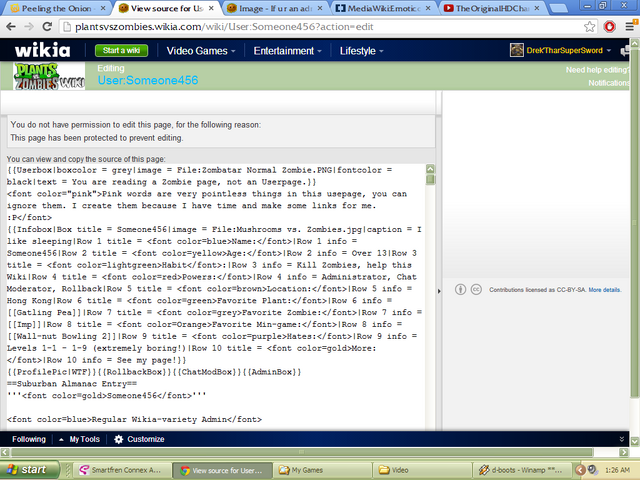Viewport: 640px width, 480px height.
Task: Click the horizontal scrollbar left arrow
Action: tap(4, 452)
